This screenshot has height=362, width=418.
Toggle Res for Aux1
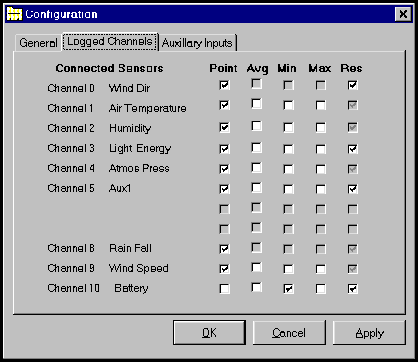(353, 189)
